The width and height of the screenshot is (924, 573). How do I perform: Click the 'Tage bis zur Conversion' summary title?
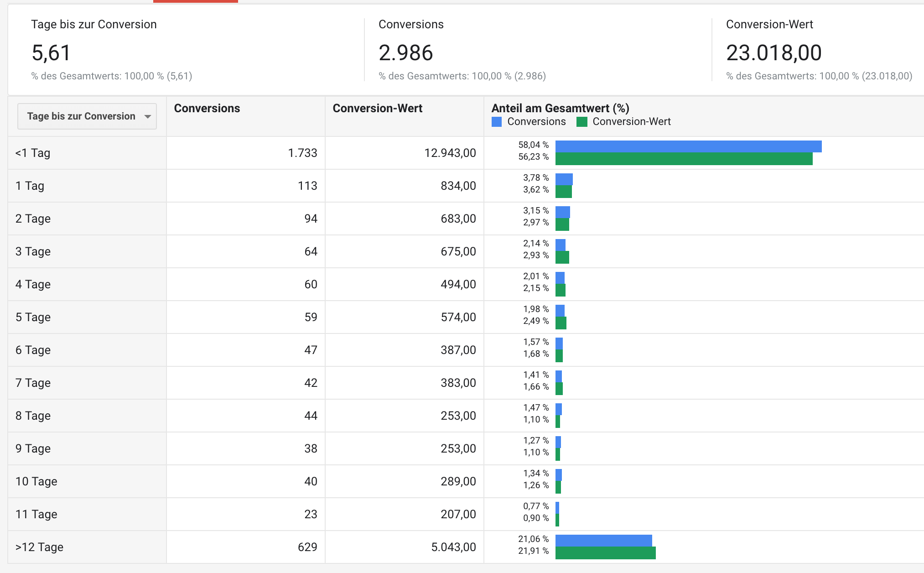[x=94, y=24]
